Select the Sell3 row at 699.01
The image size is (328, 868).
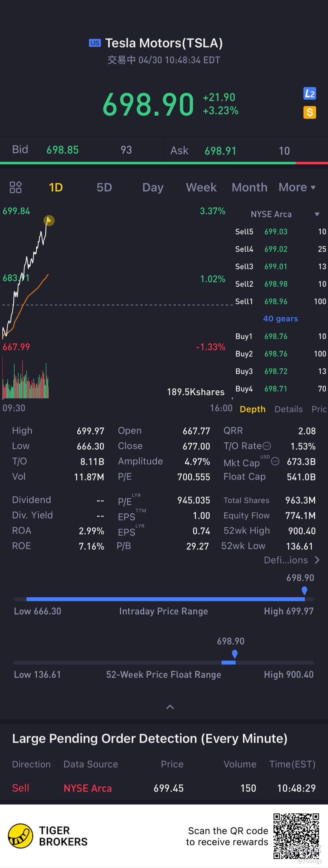click(x=280, y=267)
